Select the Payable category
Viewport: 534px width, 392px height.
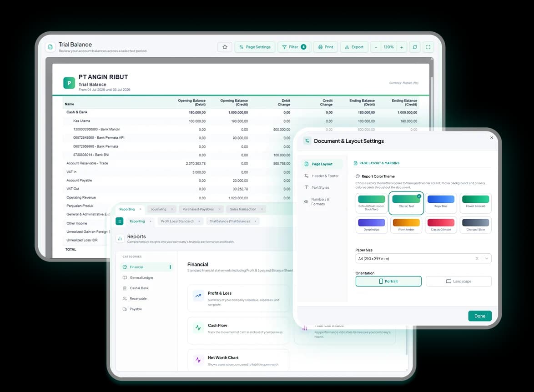click(147, 309)
